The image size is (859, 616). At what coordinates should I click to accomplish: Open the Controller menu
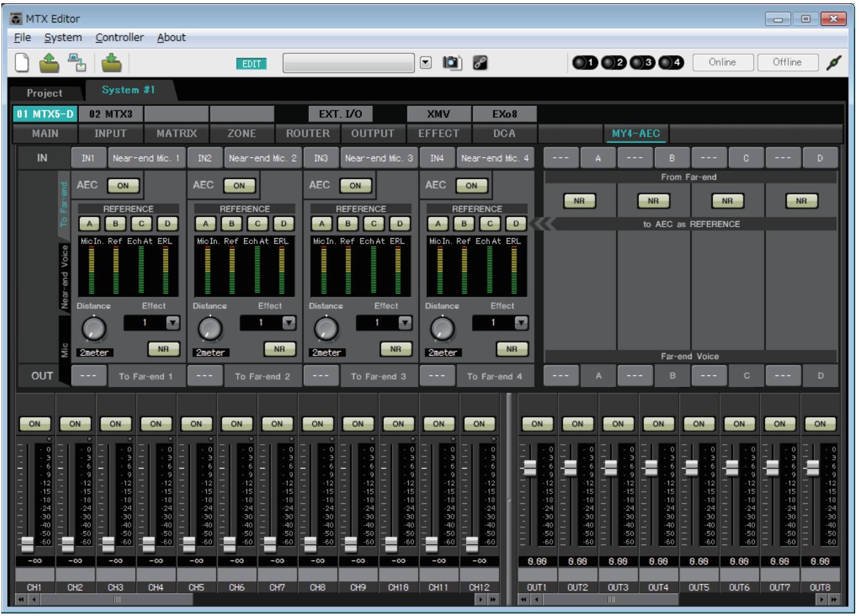pyautogui.click(x=120, y=37)
